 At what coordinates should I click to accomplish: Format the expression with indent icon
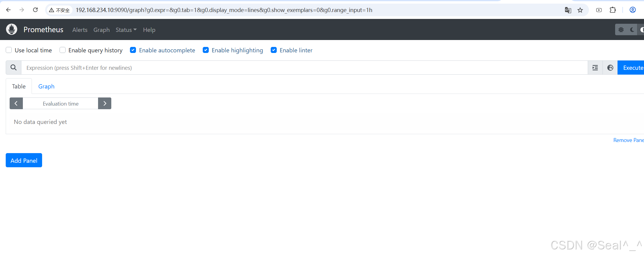[x=595, y=68]
